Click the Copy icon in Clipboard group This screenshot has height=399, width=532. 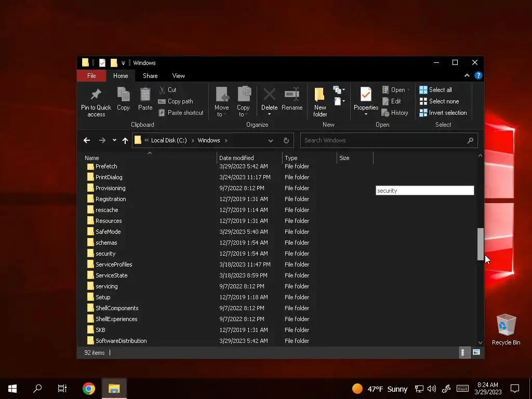tap(123, 95)
